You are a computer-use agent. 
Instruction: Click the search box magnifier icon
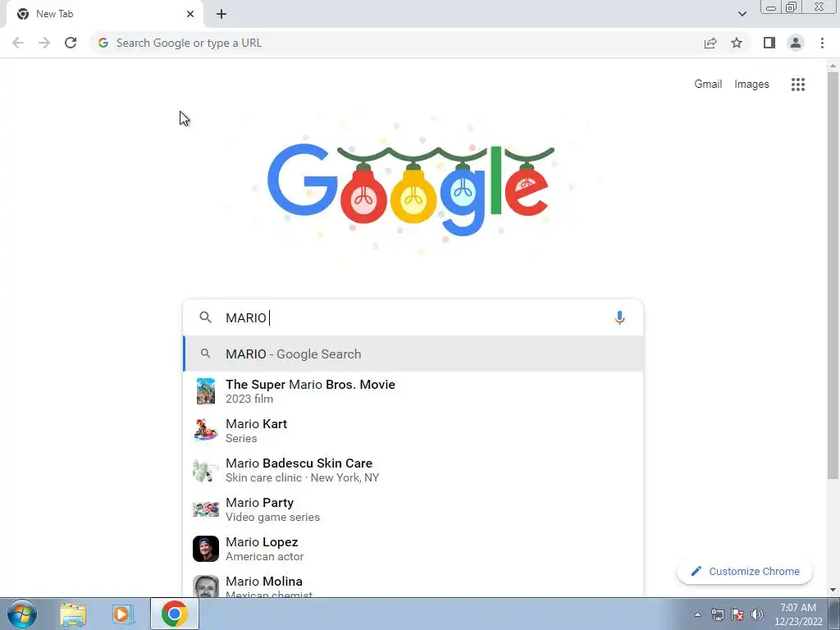(205, 317)
